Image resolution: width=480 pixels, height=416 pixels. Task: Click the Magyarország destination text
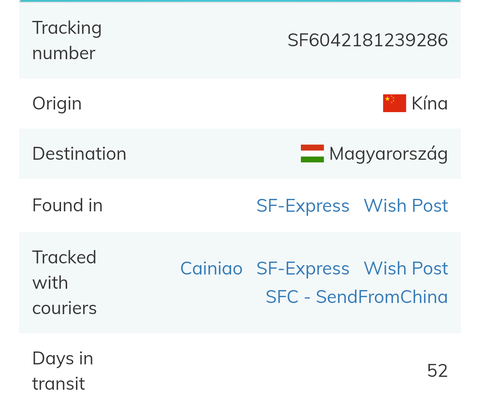(x=389, y=154)
